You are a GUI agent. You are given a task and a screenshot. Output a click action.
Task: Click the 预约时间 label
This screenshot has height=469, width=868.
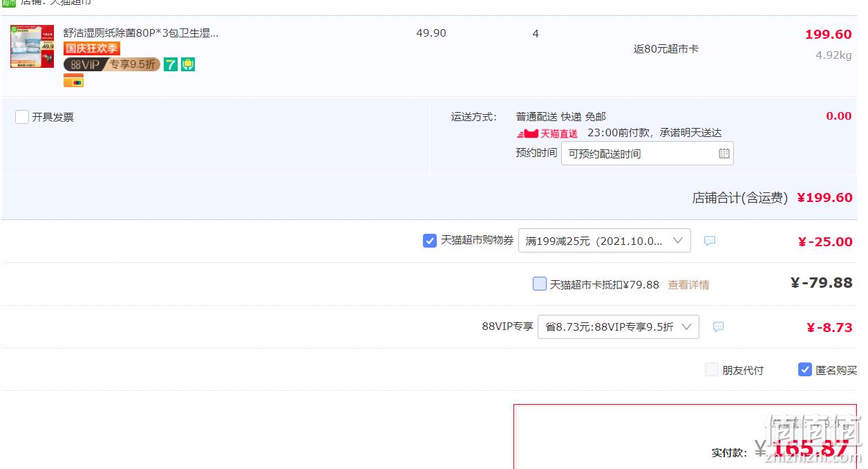click(536, 153)
